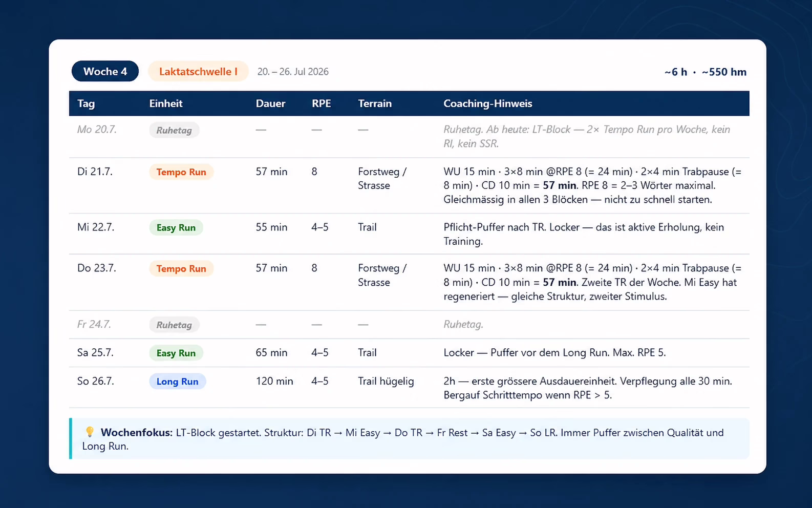Open the Tempo Run tag on Do 23.7.

(x=181, y=269)
